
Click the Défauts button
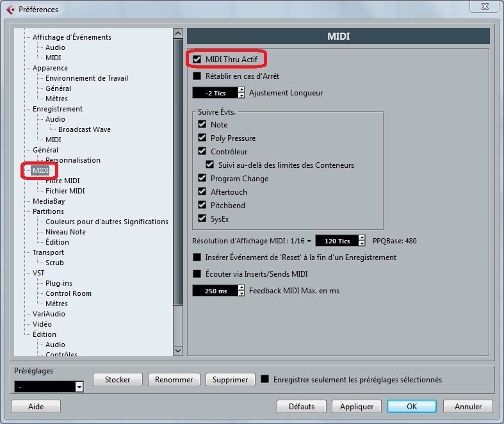(x=302, y=407)
